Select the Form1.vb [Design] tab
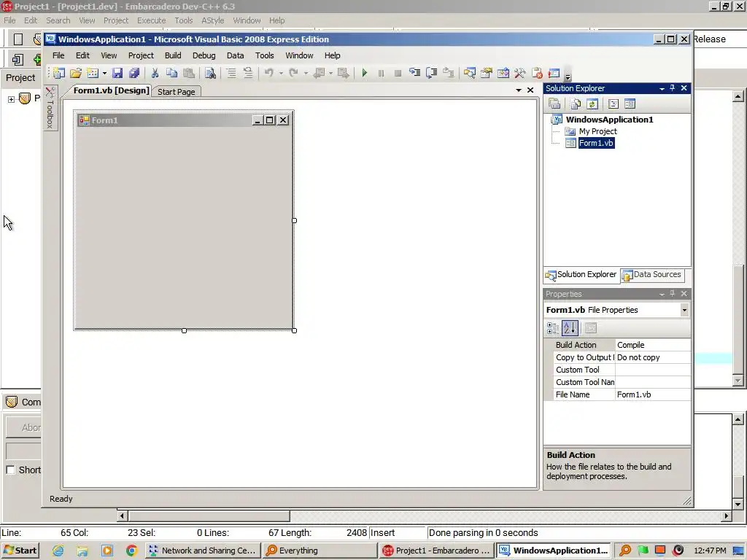This screenshot has width=747, height=560. tap(111, 90)
